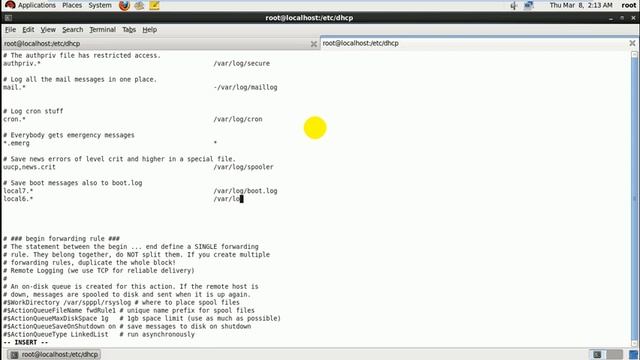Open the Help menu

149,29
